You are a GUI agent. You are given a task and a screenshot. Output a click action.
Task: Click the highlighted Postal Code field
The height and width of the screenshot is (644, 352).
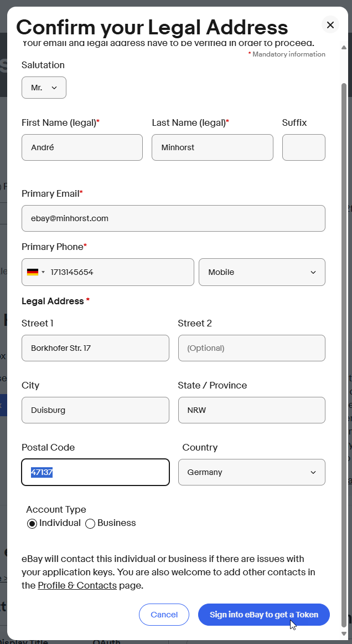point(95,472)
